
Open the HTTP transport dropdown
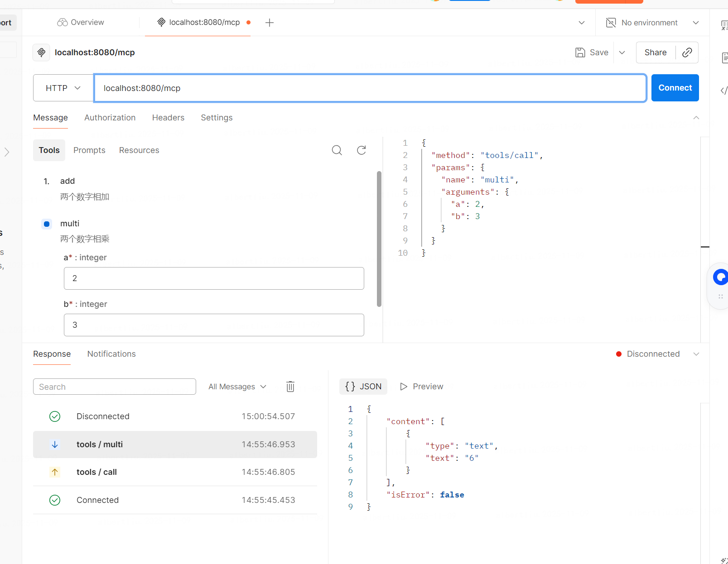point(63,88)
